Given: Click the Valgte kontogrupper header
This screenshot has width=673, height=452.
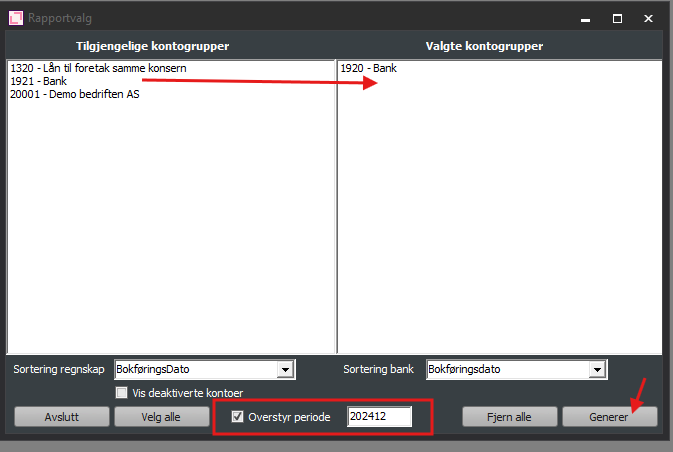Looking at the screenshot, I should [497, 46].
